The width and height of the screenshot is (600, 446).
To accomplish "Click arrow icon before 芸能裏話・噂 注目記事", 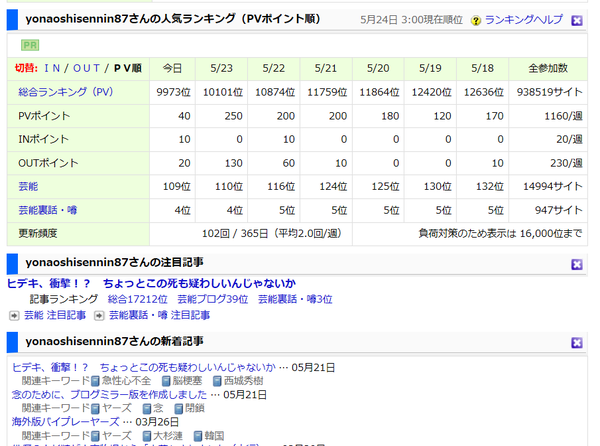I will [x=99, y=316].
